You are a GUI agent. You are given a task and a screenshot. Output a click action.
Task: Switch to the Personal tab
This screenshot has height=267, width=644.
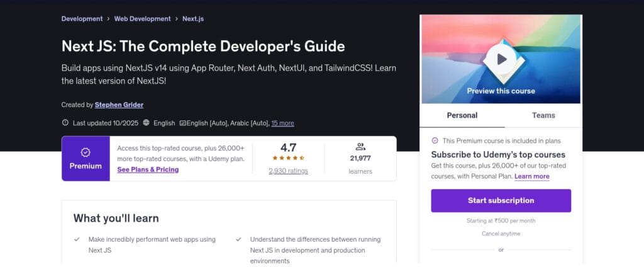click(462, 115)
